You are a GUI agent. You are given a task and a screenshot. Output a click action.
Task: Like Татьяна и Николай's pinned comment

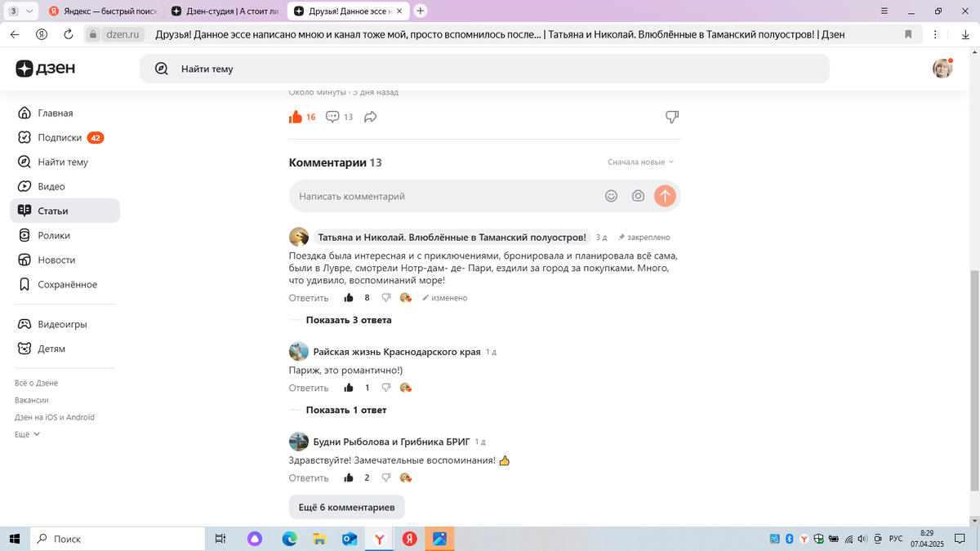(349, 298)
